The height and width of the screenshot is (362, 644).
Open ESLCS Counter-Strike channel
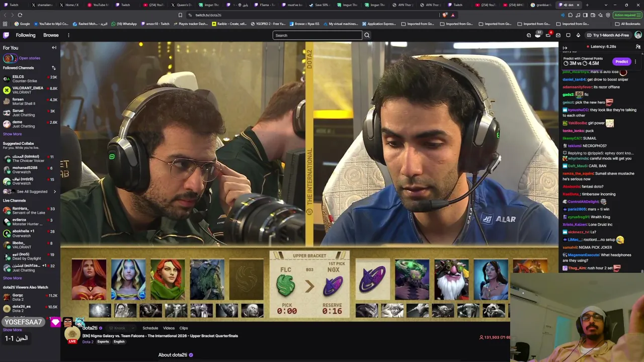(30, 79)
